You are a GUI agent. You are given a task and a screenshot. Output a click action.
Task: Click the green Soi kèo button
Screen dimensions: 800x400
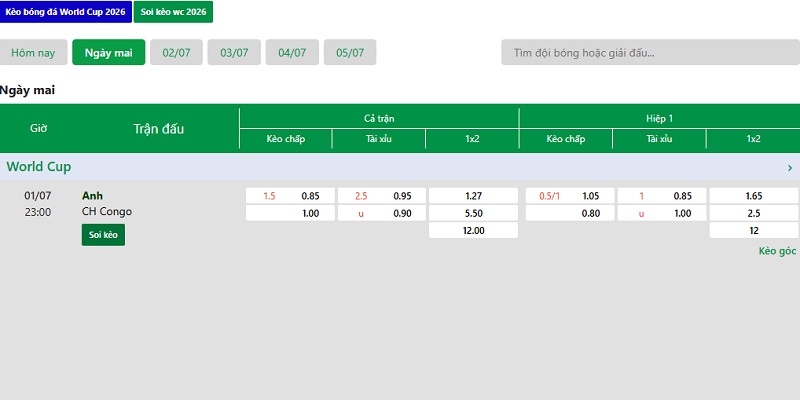pos(103,235)
